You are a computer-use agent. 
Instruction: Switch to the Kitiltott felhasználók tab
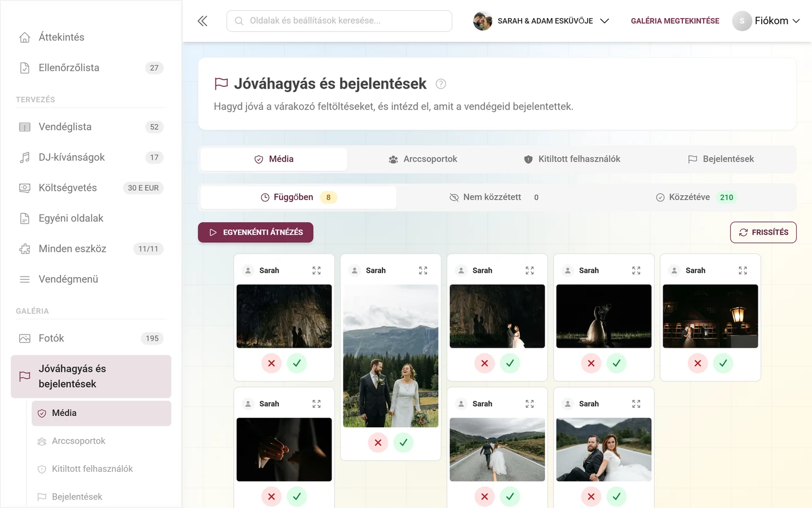[x=572, y=159]
